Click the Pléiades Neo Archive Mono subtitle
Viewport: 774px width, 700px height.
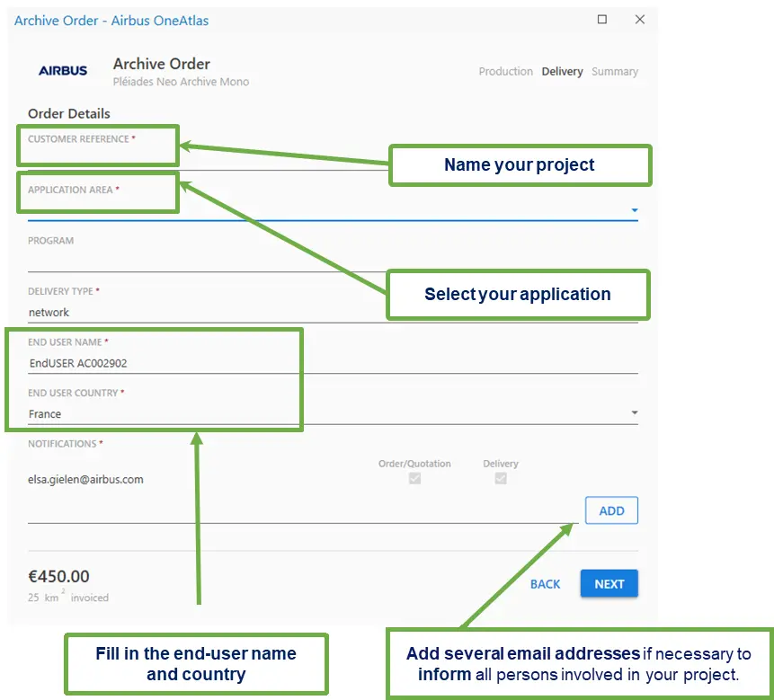181,82
